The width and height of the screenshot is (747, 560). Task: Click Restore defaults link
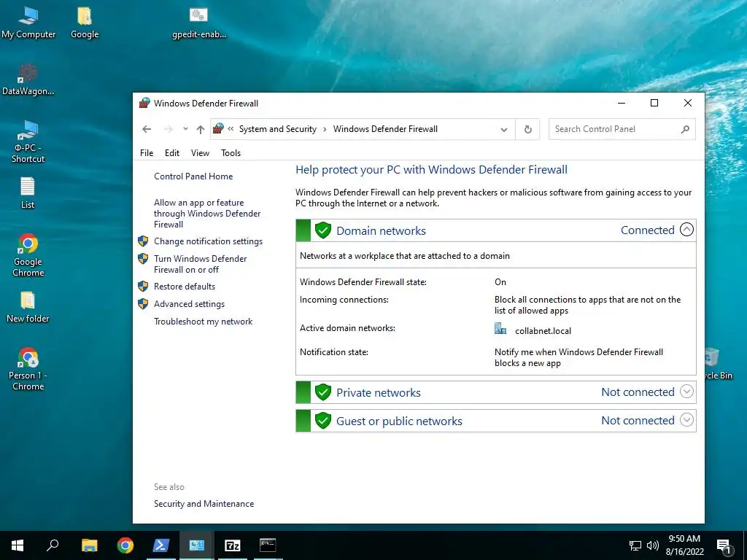tap(185, 286)
